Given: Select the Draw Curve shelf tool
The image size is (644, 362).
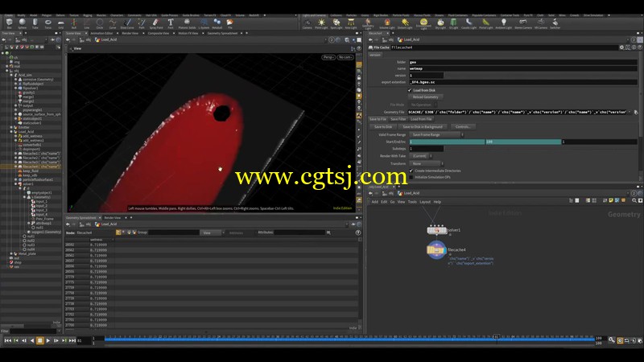Looking at the screenshot, I should 127,23.
